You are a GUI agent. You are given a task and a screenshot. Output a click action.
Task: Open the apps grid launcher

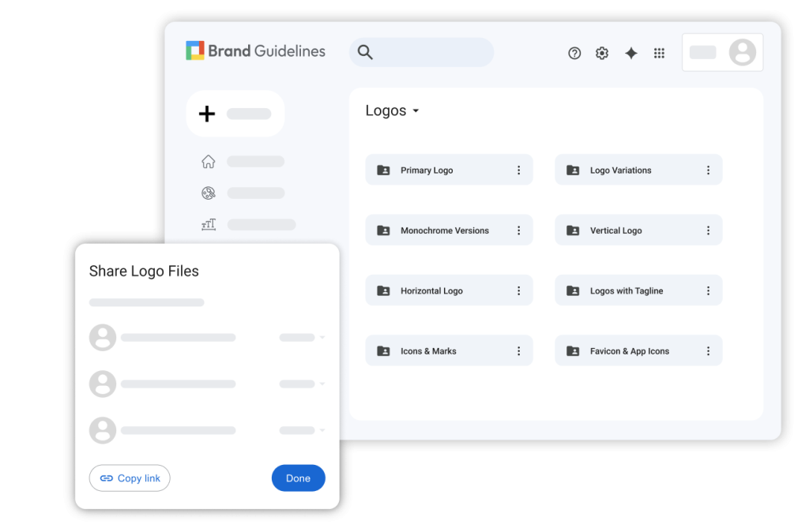pyautogui.click(x=659, y=53)
